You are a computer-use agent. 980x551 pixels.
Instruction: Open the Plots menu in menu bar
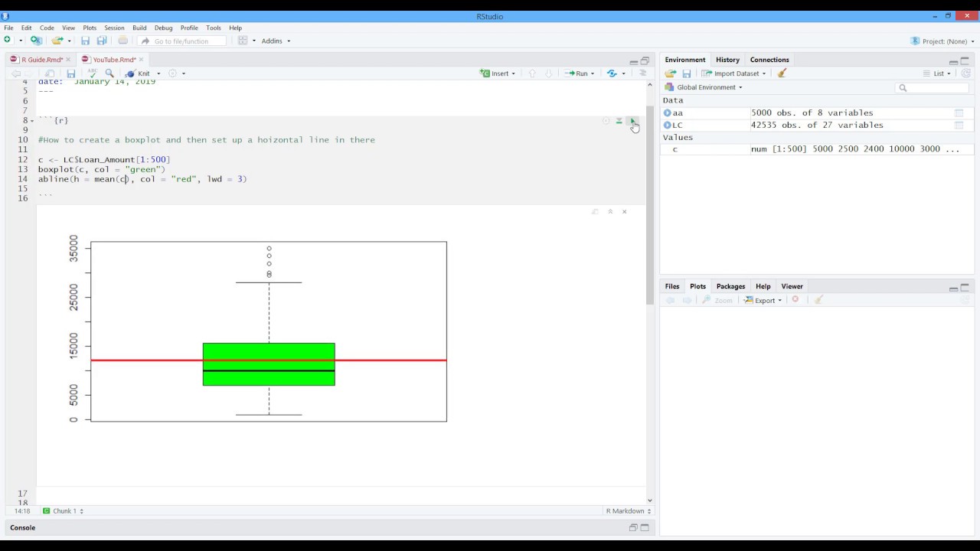pos(90,28)
